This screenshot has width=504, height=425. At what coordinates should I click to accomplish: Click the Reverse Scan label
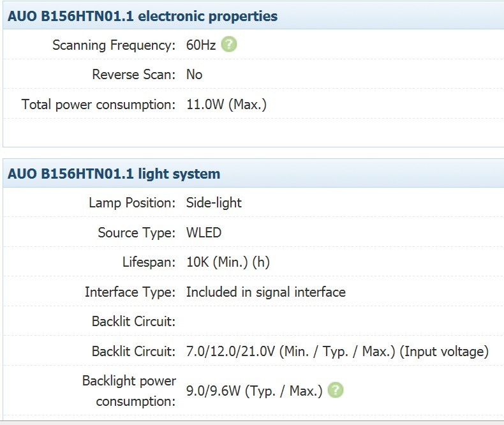pyautogui.click(x=134, y=74)
